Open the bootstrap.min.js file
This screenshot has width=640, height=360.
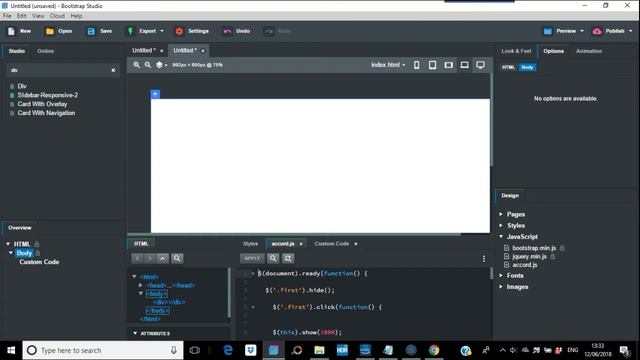pyautogui.click(x=534, y=248)
